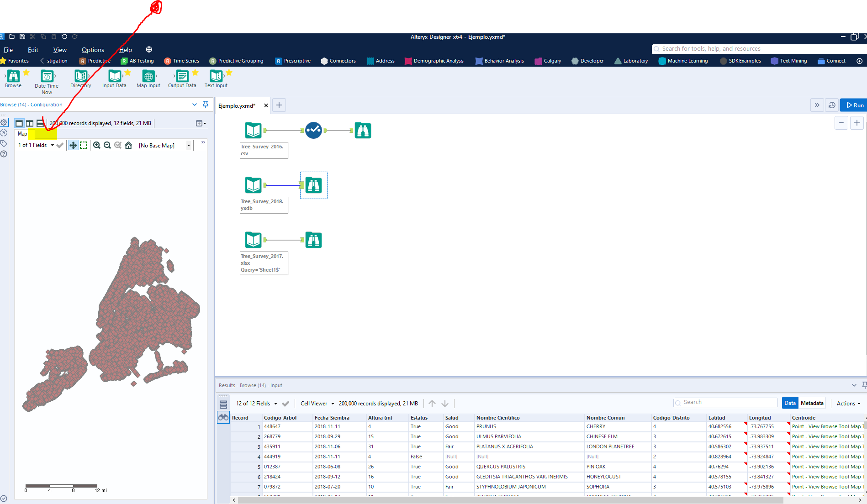Open the Time Series tool category
This screenshot has width=867, height=504.
coord(181,61)
